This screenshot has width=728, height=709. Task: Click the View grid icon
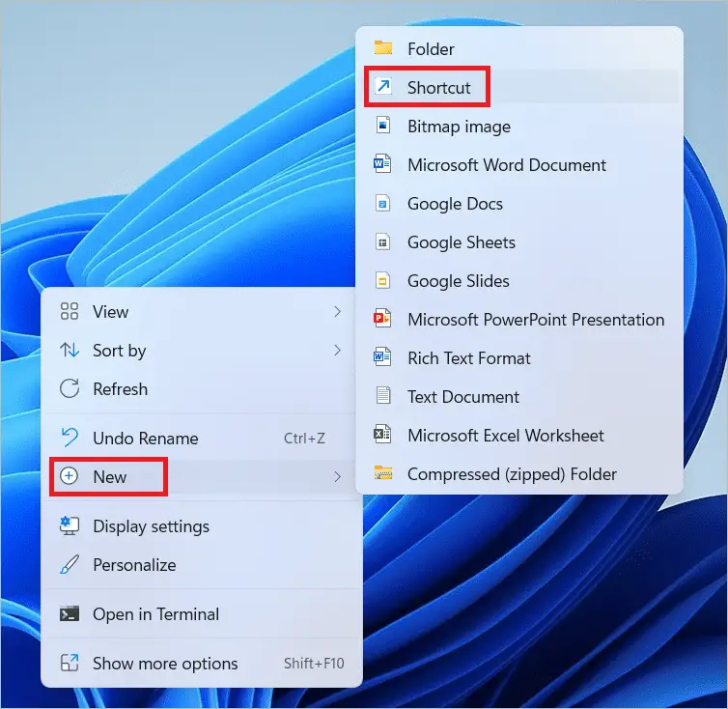[70, 311]
